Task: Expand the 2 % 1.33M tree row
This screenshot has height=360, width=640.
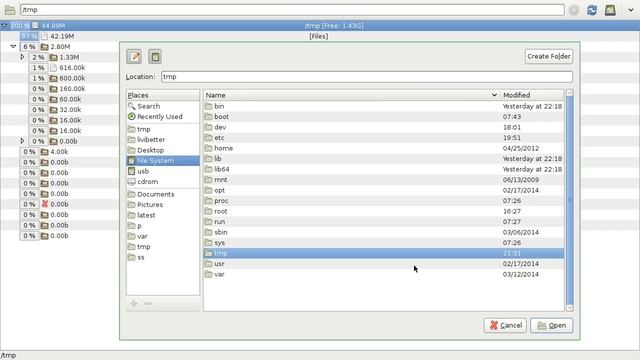Action: (22, 57)
